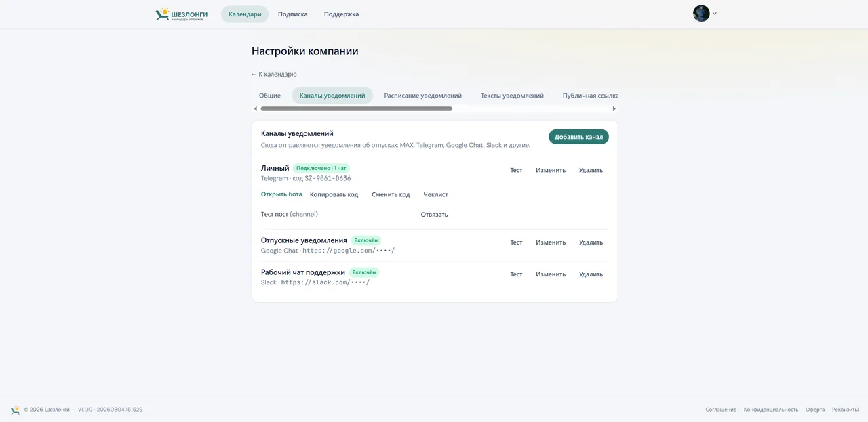Open the user avatar menu

click(701, 14)
